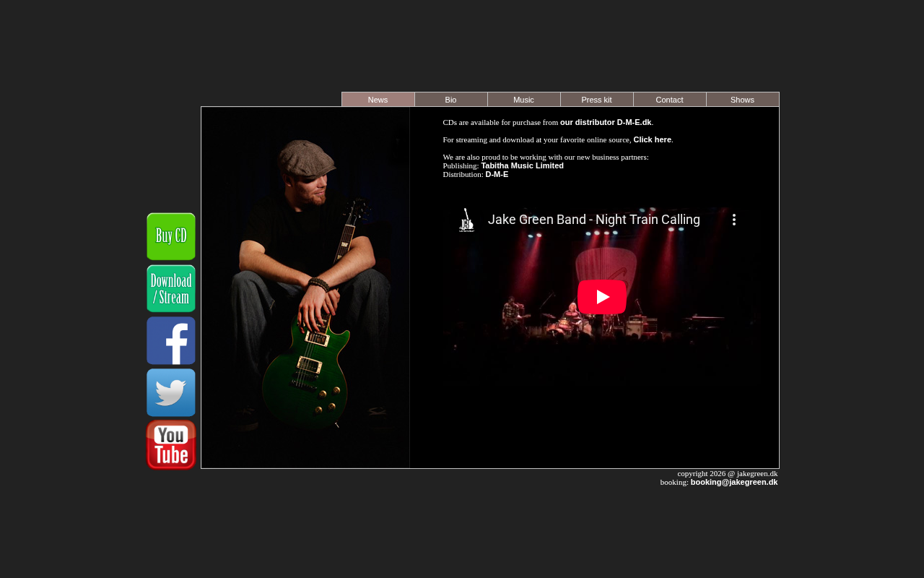Screen dimensions: 924x578
Task: Select the News tab
Action: point(378,100)
